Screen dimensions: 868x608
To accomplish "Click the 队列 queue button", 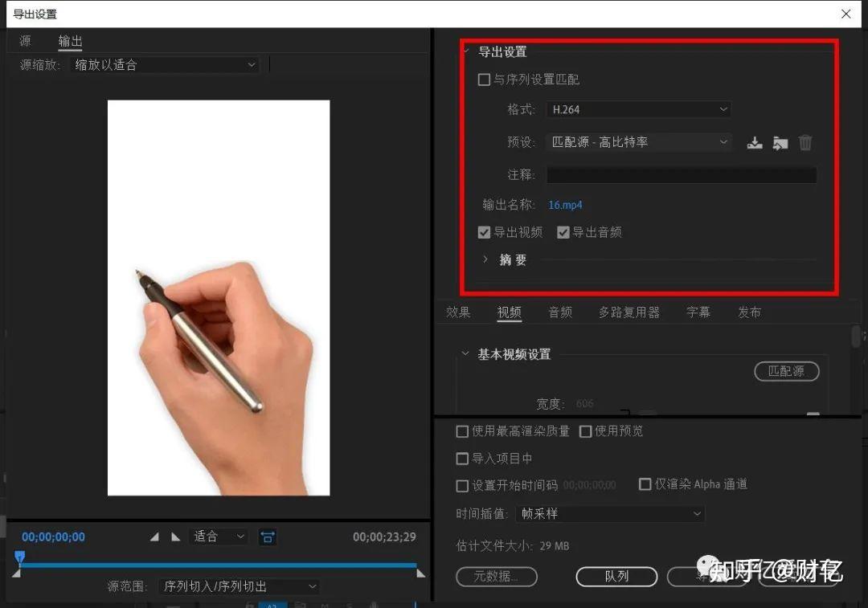I will coord(616,577).
